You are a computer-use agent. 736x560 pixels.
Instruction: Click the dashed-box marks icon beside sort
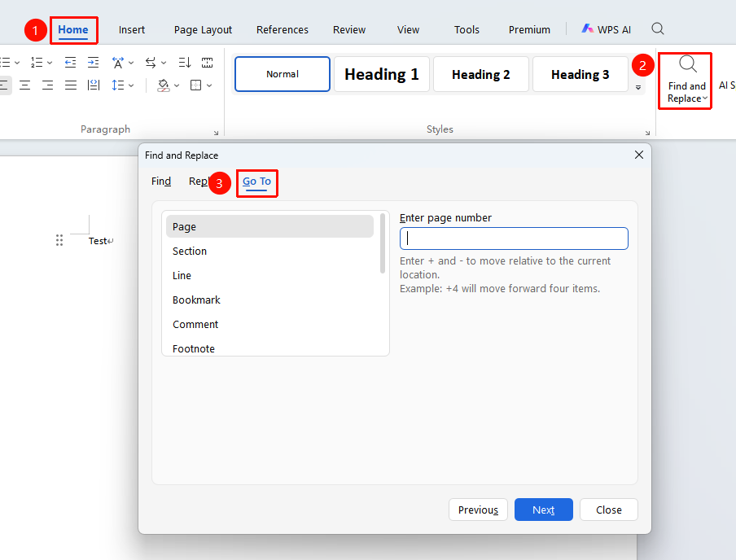(x=207, y=63)
